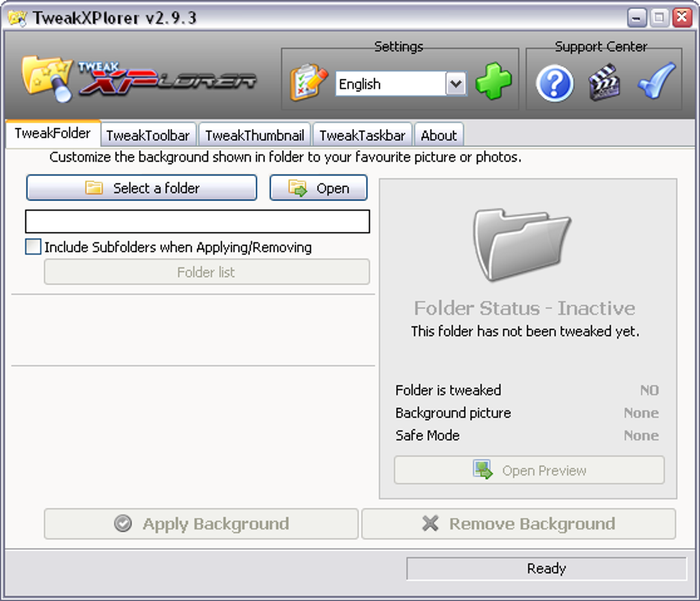This screenshot has width=700, height=601.
Task: Click inside the folder path field
Action: pos(198,221)
